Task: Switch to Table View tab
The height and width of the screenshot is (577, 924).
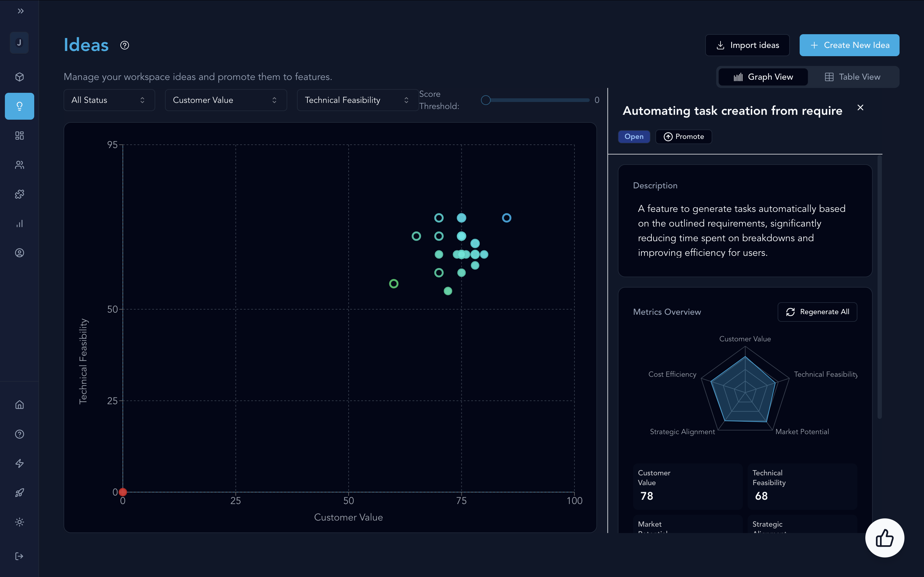Action: tap(853, 77)
